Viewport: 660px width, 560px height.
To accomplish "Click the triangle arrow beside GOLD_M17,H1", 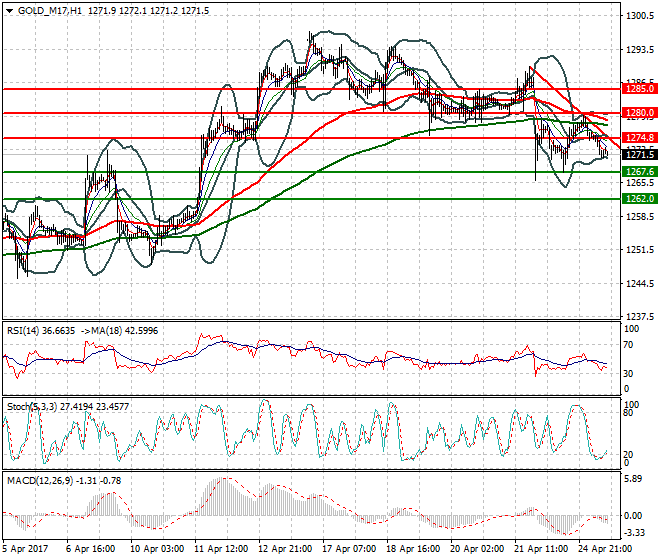I will pyautogui.click(x=9, y=11).
